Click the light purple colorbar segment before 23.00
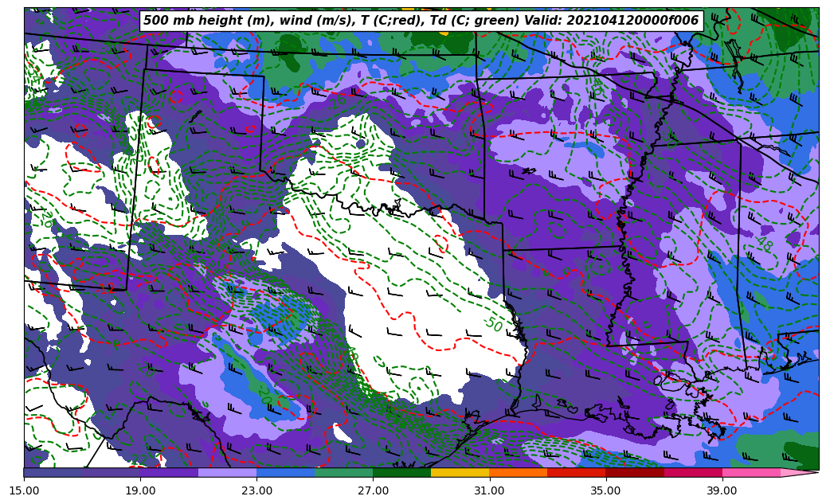826x504 pixels. [227, 472]
